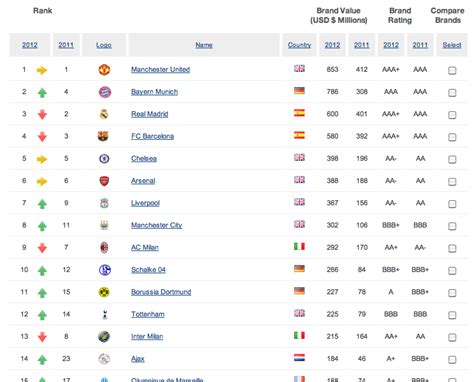
Task: Open the Inter Milan link
Action: (147, 337)
